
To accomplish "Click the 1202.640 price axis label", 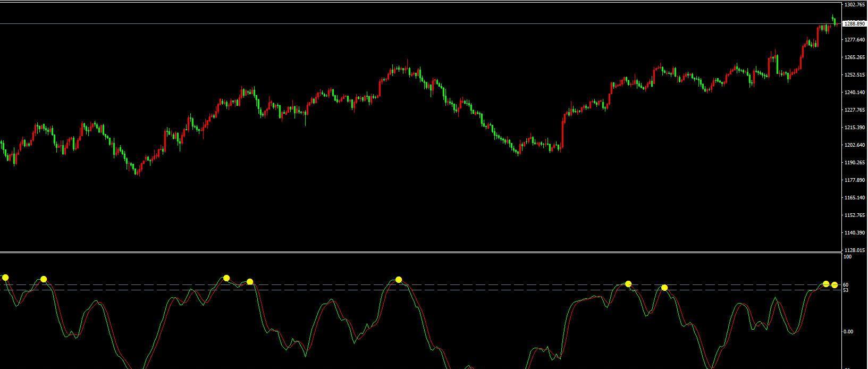I will point(855,145).
